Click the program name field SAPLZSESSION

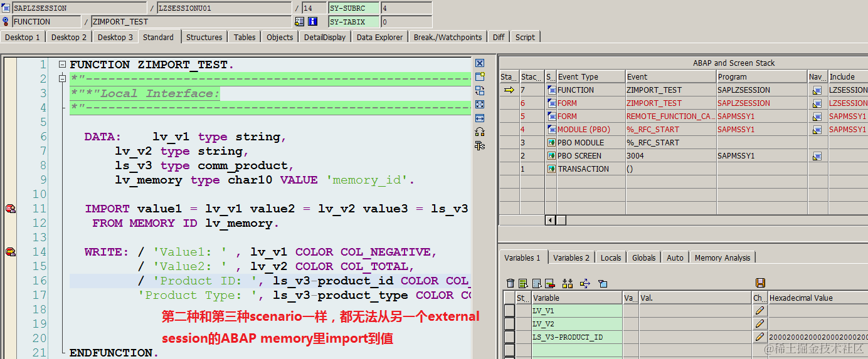[x=79, y=8]
